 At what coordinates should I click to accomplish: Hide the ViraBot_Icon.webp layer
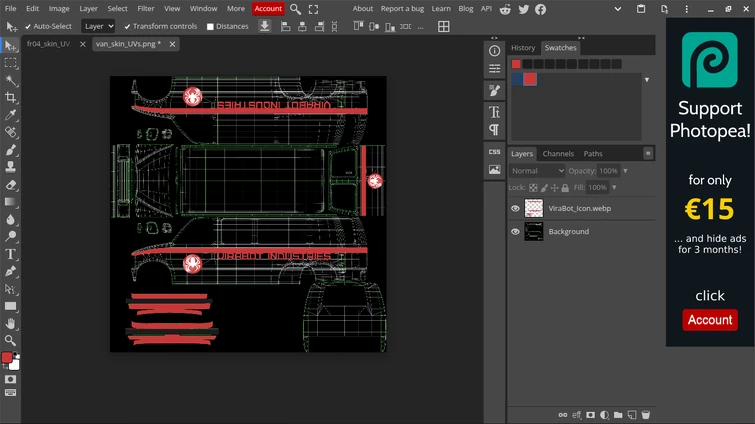(516, 208)
